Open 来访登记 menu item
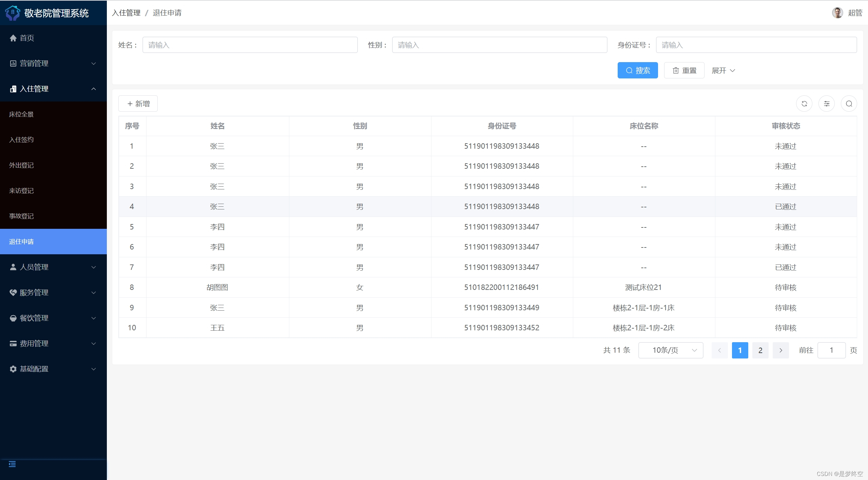Image resolution: width=868 pixels, height=480 pixels. [53, 191]
